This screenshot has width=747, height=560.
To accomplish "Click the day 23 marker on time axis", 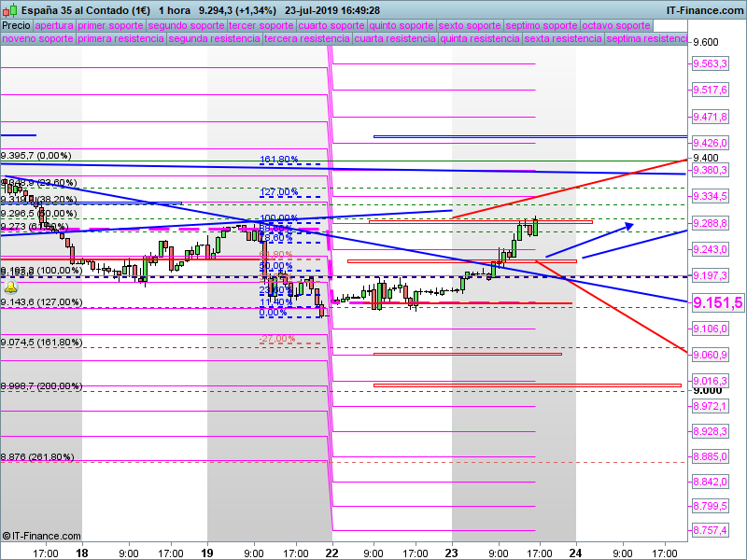I will (x=452, y=553).
